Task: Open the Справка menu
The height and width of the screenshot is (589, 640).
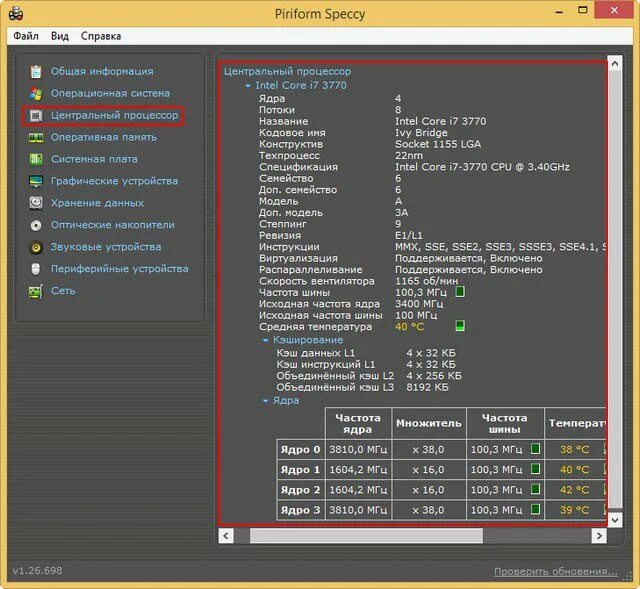Action: (101, 36)
